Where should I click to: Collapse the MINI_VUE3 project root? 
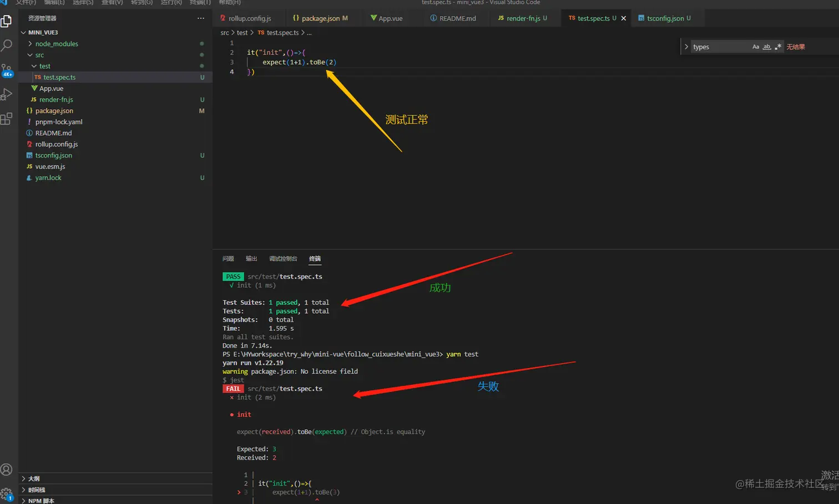click(x=23, y=32)
